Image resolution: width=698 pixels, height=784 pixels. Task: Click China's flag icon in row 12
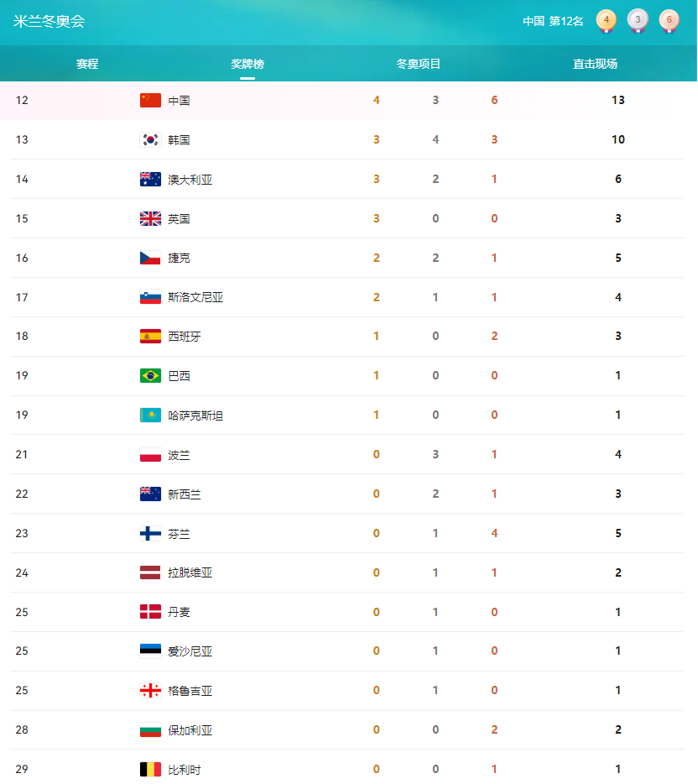coord(150,101)
